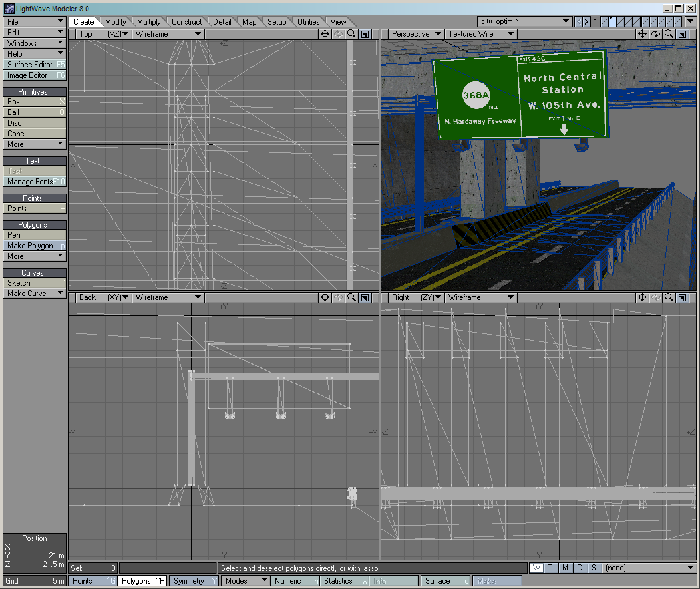The image size is (700, 589).
Task: Switch to the Detail tab
Action: click(x=222, y=22)
